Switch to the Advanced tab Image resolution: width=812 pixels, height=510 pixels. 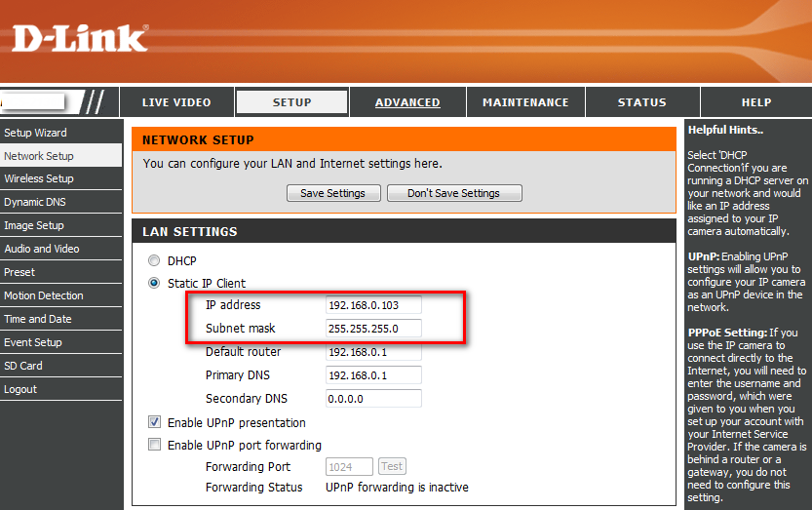407,102
